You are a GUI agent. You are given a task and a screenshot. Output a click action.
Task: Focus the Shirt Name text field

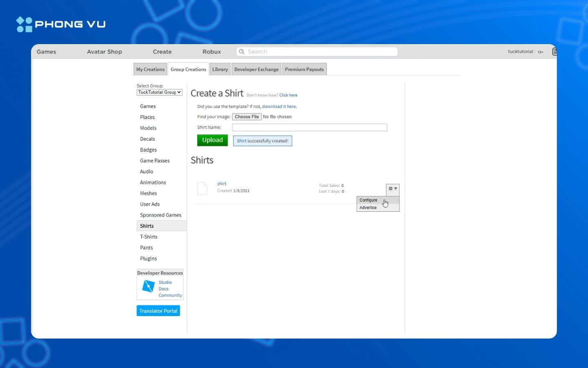click(310, 128)
